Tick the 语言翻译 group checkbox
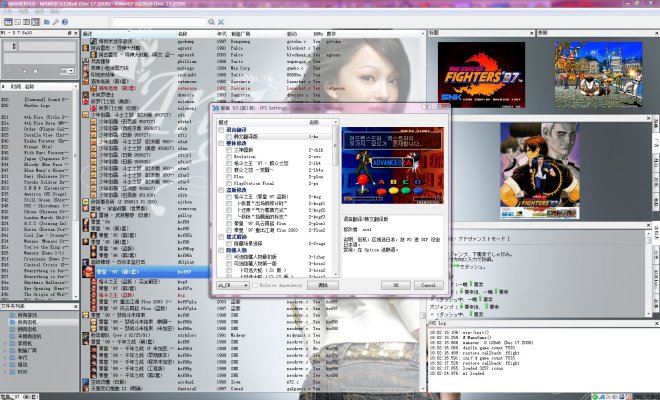The height and width of the screenshot is (400, 660). point(221,130)
